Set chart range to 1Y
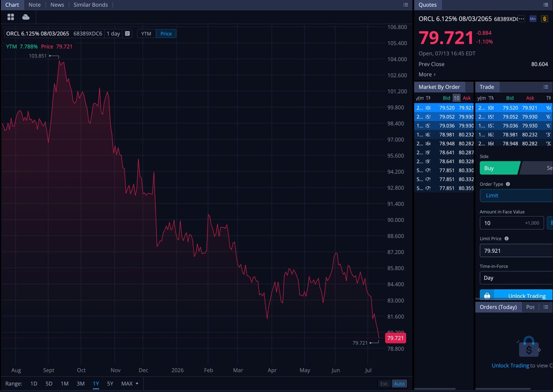The height and width of the screenshot is (392, 553). (96, 384)
